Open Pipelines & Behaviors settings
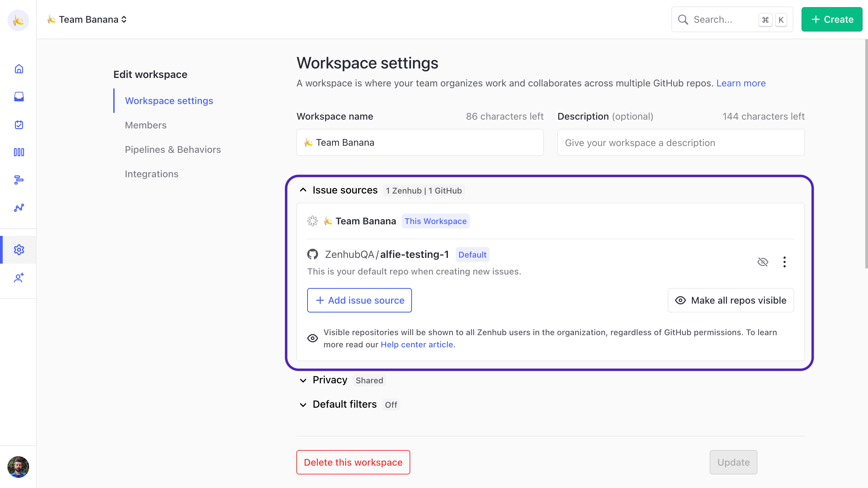This screenshot has height=488, width=868. 173,149
